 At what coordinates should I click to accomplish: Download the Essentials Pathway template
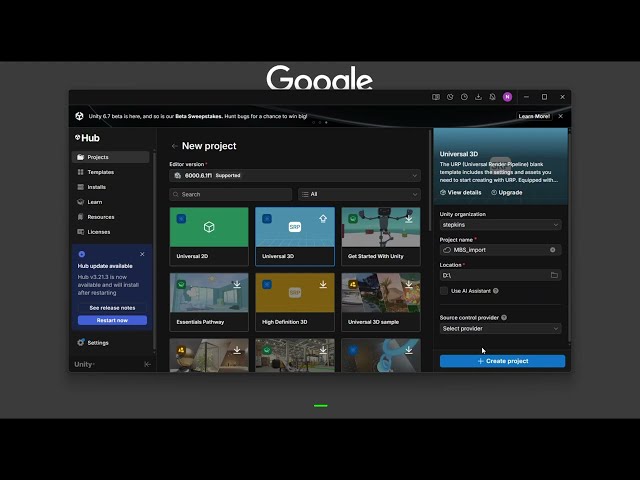tap(237, 284)
